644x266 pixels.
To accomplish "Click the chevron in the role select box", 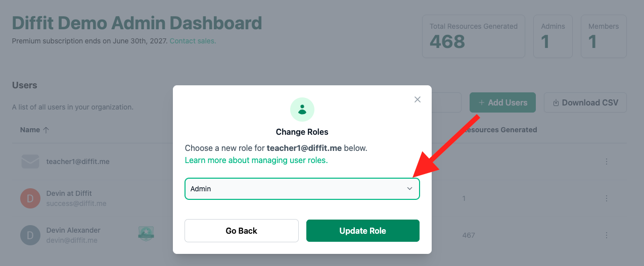I will tap(410, 189).
